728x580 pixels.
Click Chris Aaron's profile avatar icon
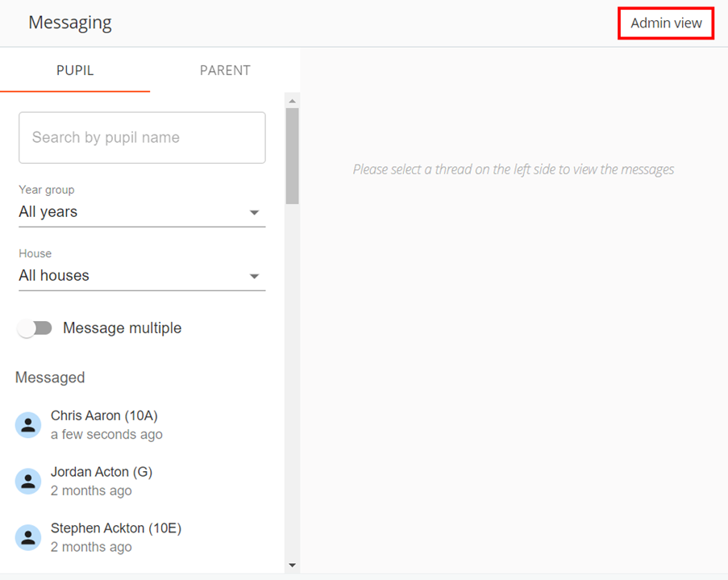[x=27, y=424]
